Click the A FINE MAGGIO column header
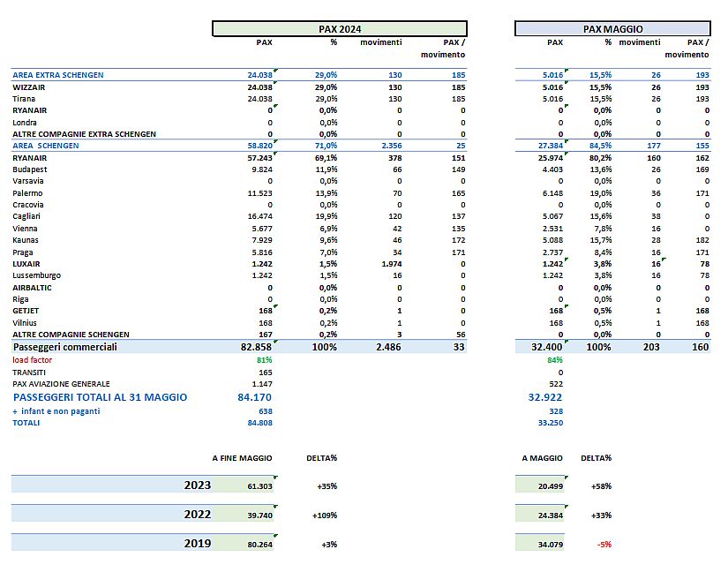728x572 pixels. coord(243,458)
